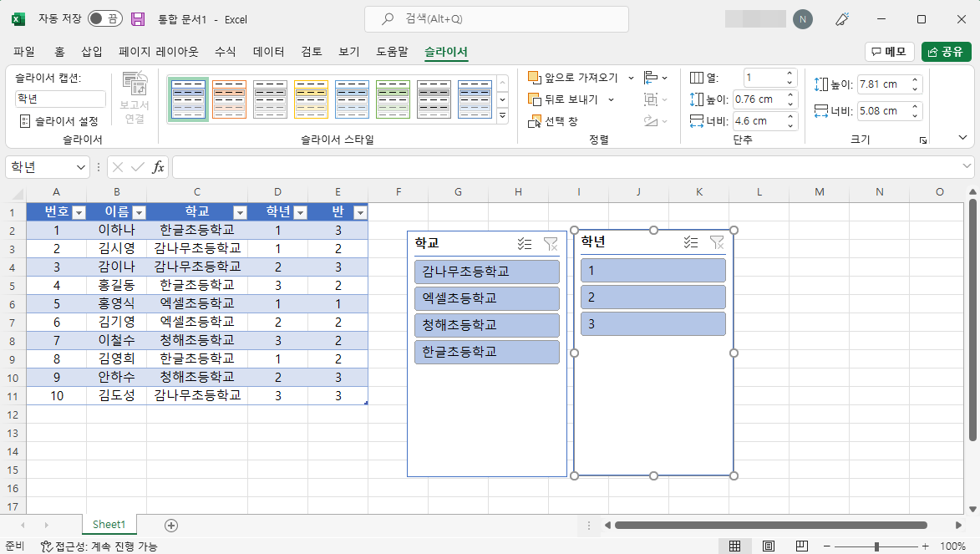Open the 파일 menu
This screenshot has height=554, width=980.
click(24, 51)
